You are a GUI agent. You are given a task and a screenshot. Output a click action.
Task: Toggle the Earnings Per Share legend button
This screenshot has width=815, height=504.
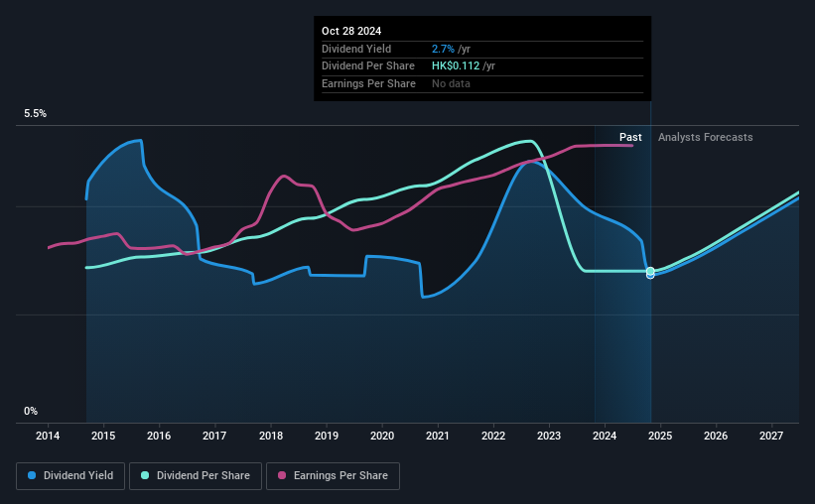(333, 475)
